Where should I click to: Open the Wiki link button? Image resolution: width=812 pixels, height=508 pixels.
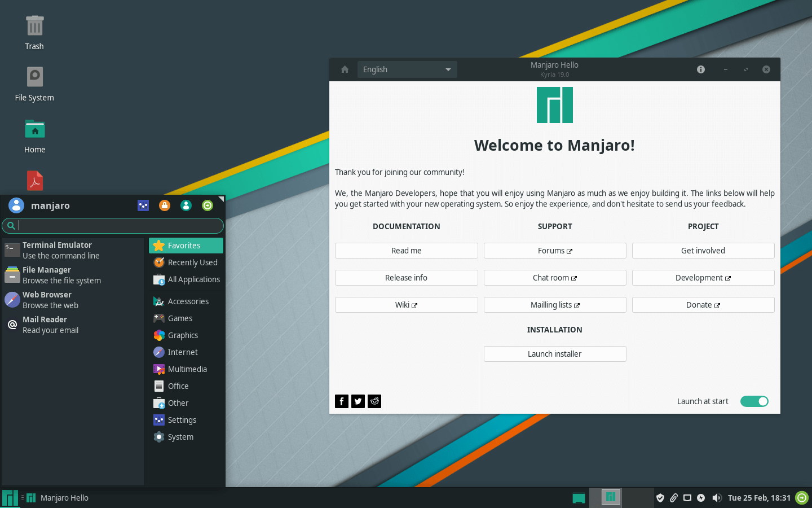(407, 305)
